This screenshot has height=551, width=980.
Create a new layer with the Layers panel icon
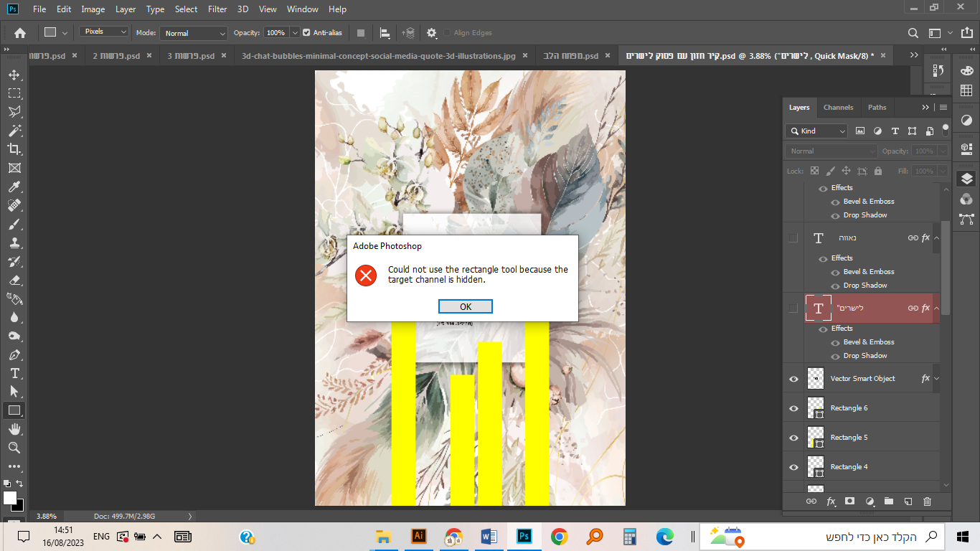[908, 501]
